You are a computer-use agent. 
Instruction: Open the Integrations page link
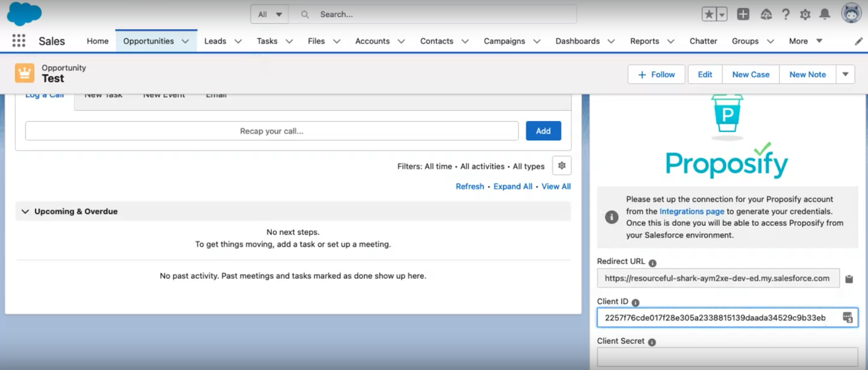pos(692,211)
